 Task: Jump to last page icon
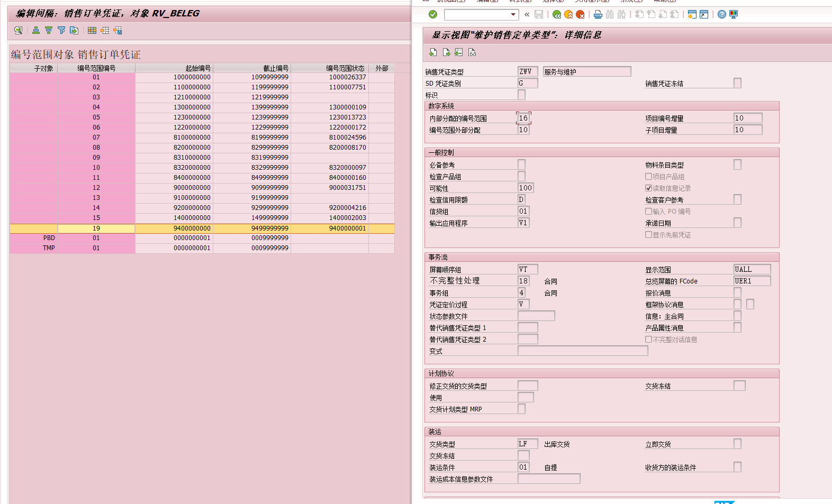(x=674, y=14)
